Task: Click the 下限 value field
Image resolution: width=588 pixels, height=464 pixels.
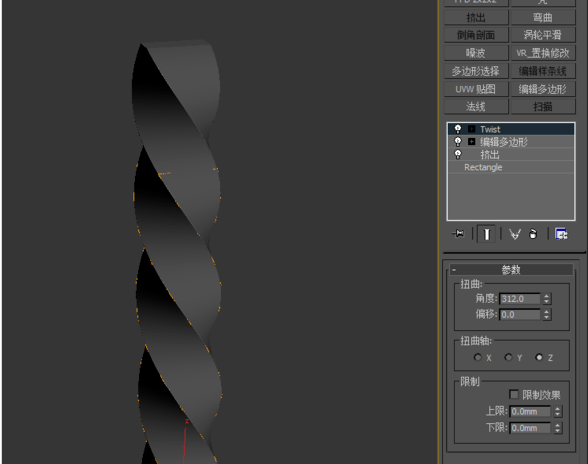Action: click(530, 428)
